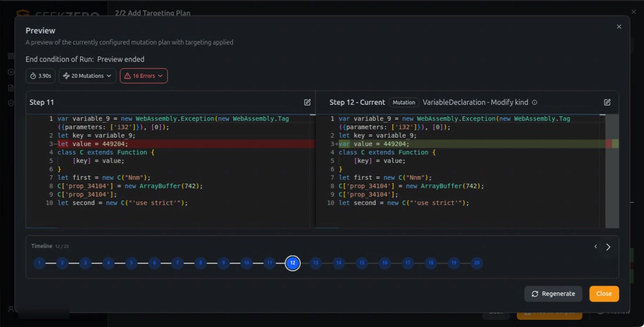The image size is (644, 327).
Task: Select timeline step 11
Action: click(x=270, y=263)
